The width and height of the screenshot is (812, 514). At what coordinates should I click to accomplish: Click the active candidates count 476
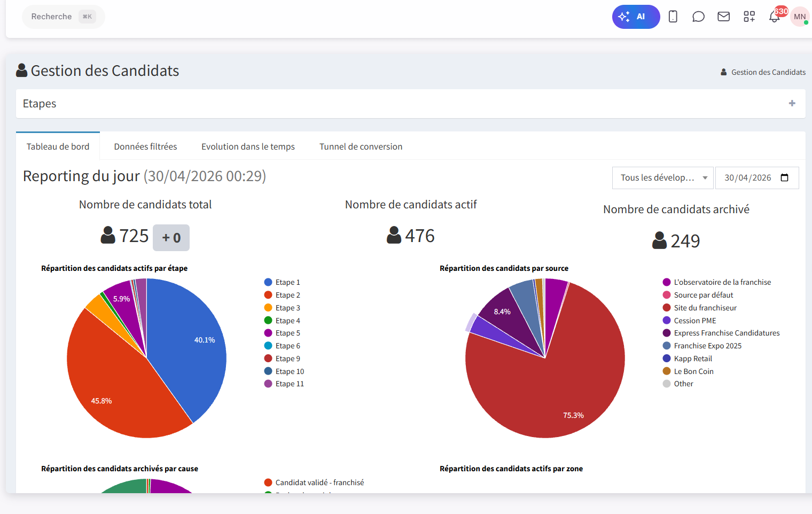(x=420, y=236)
